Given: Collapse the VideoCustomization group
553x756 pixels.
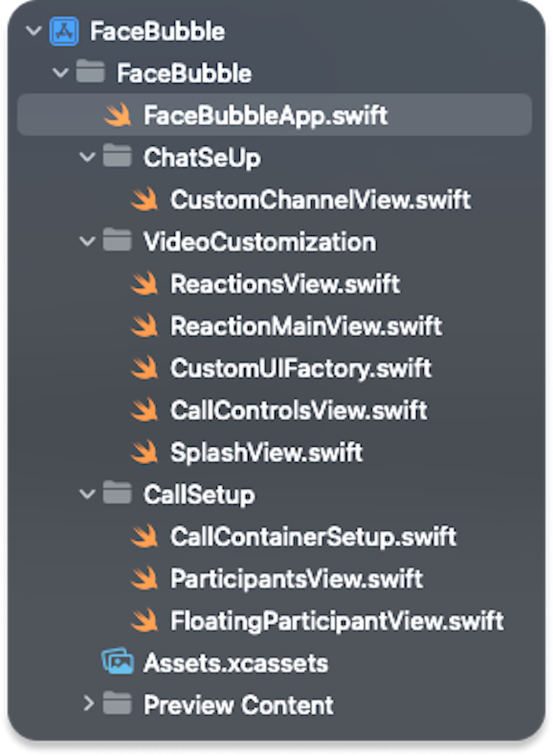Looking at the screenshot, I should click(x=86, y=241).
